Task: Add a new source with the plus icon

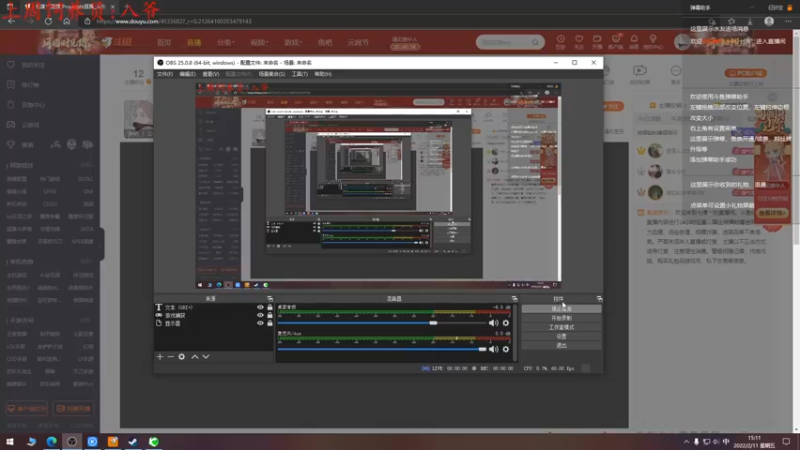Action: tap(160, 357)
